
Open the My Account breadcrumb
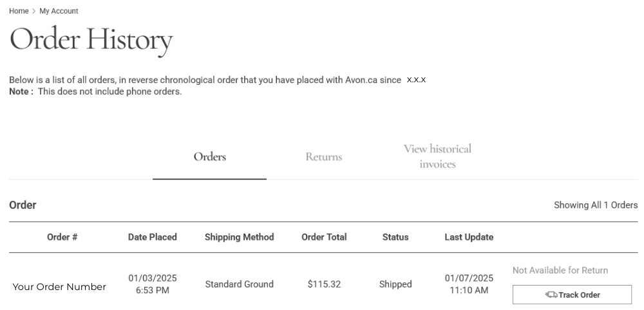coord(59,12)
